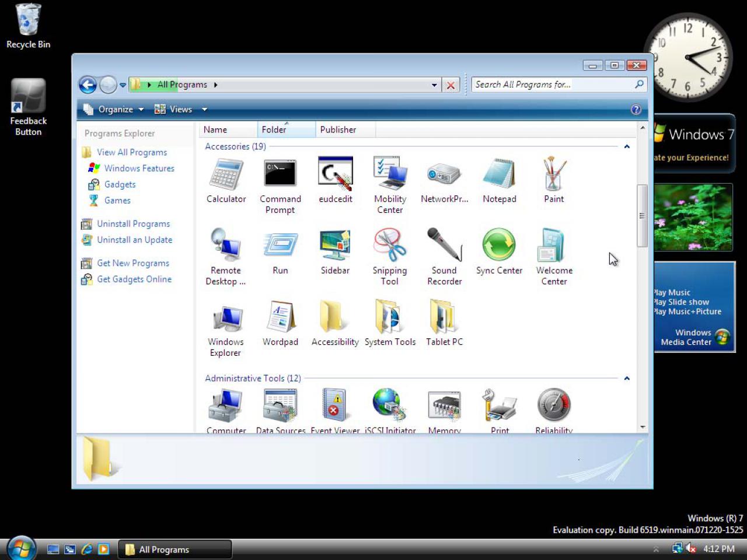Click Uninstall Programs link

tap(134, 223)
